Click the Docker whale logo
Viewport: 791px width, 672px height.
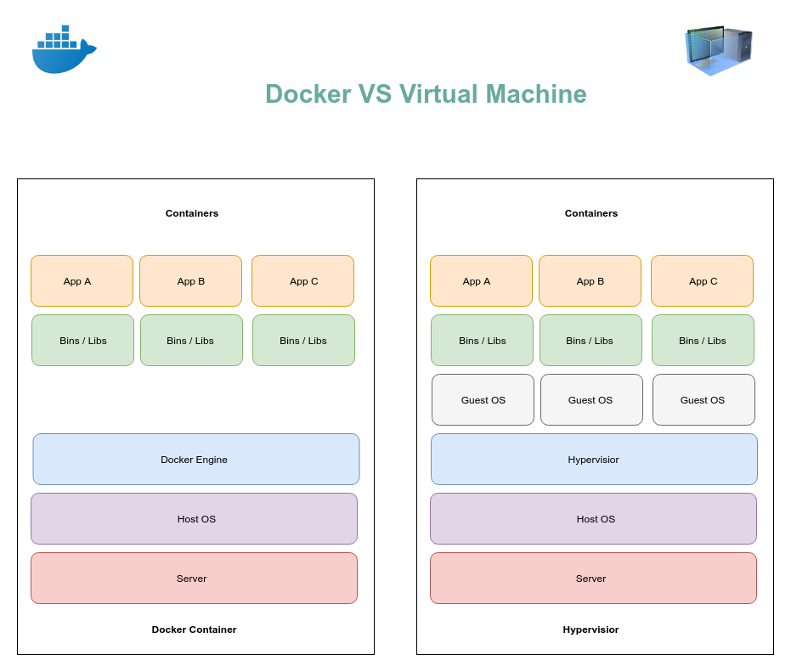click(x=64, y=49)
